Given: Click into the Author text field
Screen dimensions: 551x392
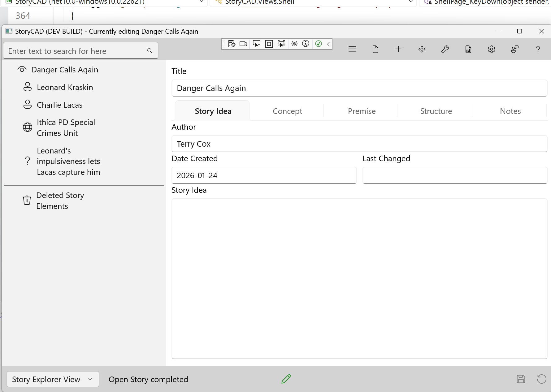Looking at the screenshot, I should pos(359,144).
